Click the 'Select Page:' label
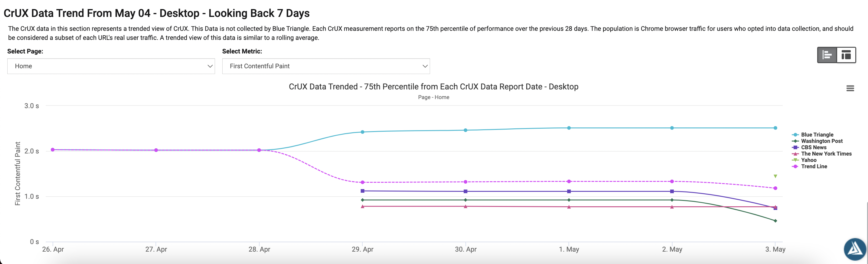 pos(25,51)
